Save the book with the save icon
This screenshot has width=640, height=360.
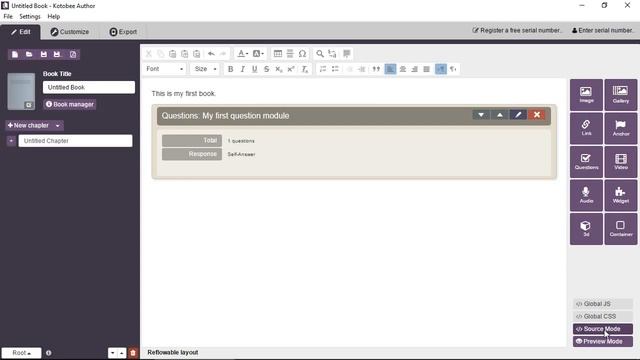click(x=44, y=54)
